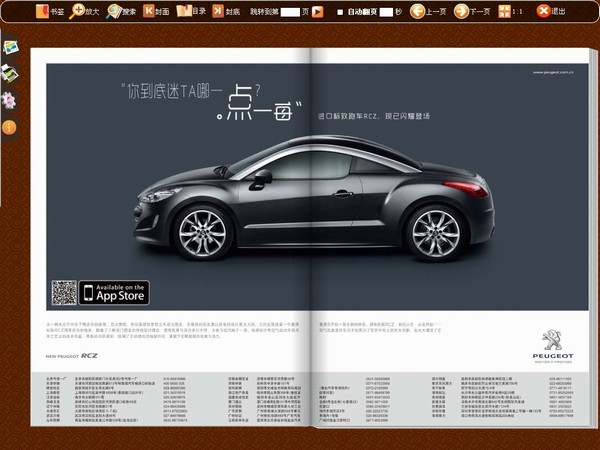Click the 进口标致跑车RCZ tagline text
600x450 pixels.
[374, 116]
